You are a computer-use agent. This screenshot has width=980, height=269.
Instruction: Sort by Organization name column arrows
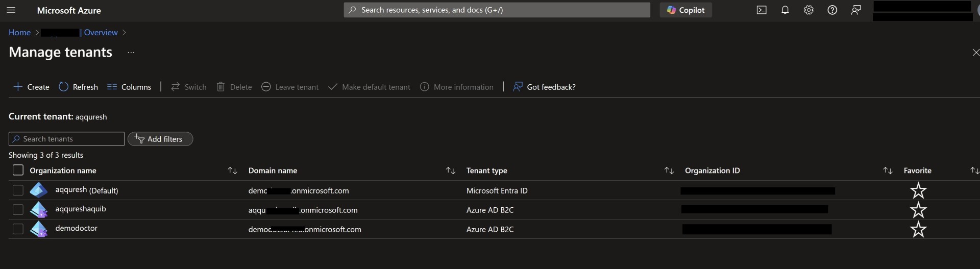click(232, 170)
